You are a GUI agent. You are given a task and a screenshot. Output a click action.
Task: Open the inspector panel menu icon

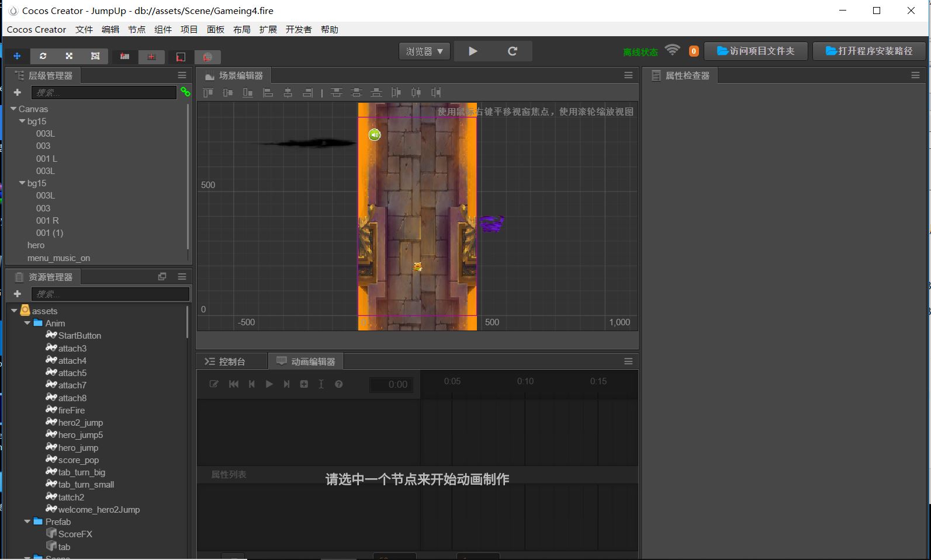[x=915, y=75]
